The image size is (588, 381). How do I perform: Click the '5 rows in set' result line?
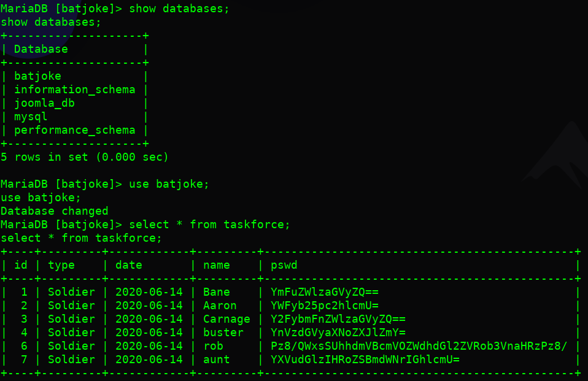pyautogui.click(x=85, y=157)
